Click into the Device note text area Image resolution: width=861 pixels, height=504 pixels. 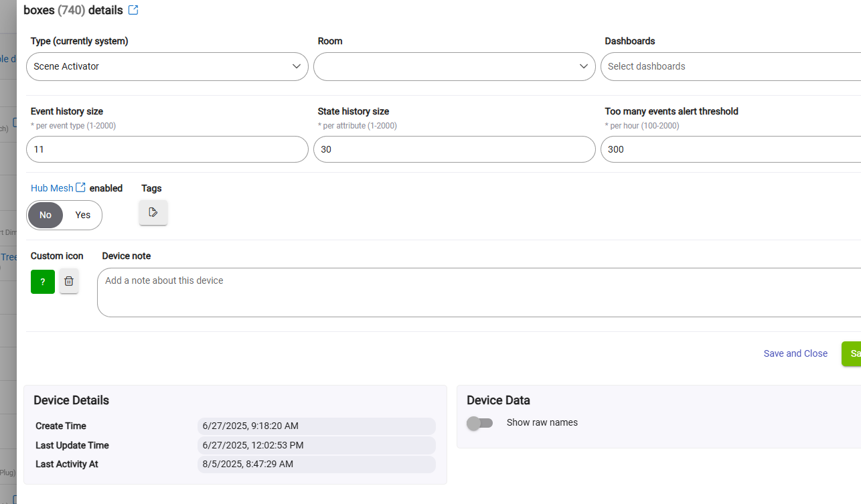point(478,292)
